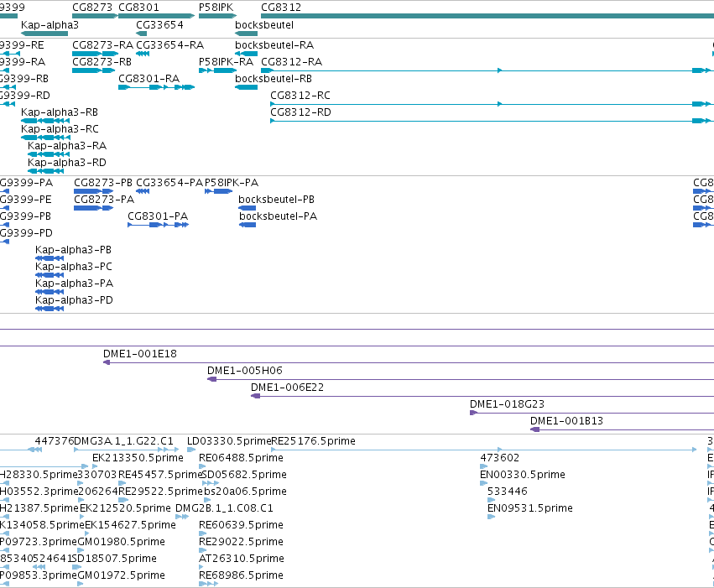Click the RE25176.5prime EST label
Viewport: 714px width, 588px height.
[313, 441]
